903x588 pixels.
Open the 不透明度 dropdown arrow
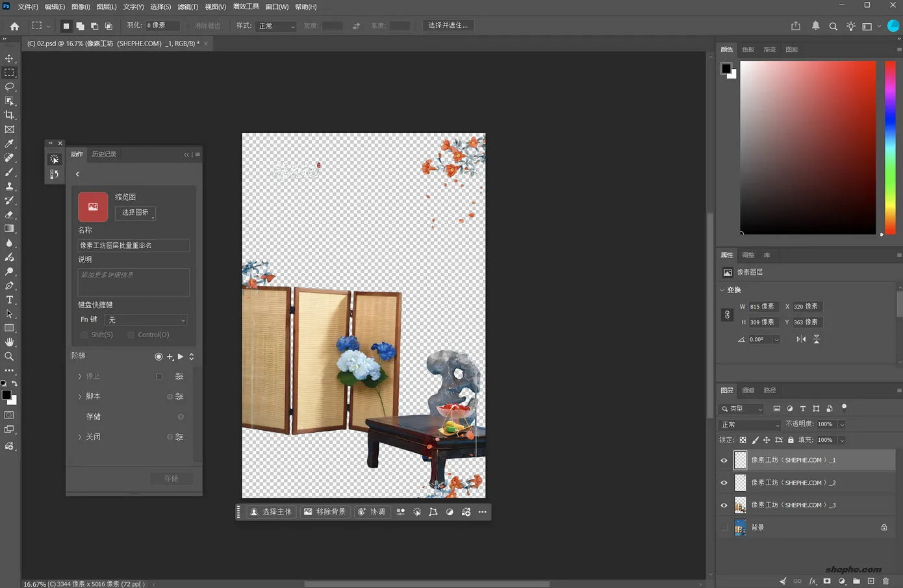(841, 424)
